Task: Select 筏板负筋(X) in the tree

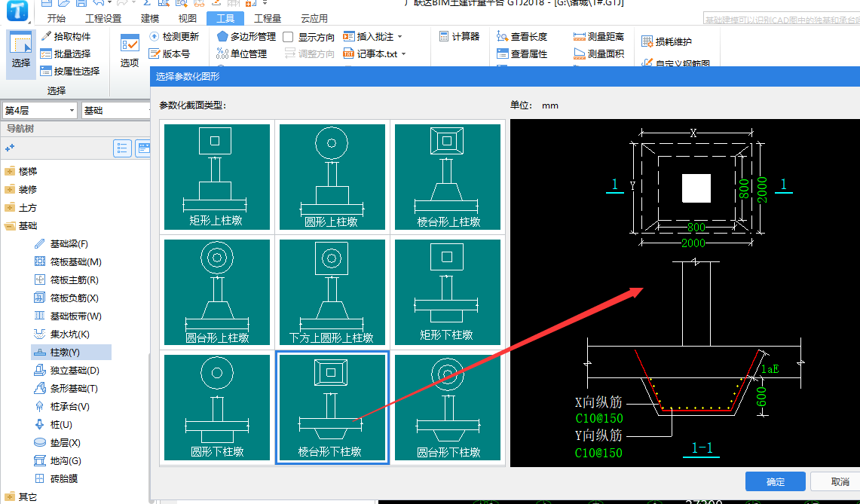Action: [x=66, y=298]
